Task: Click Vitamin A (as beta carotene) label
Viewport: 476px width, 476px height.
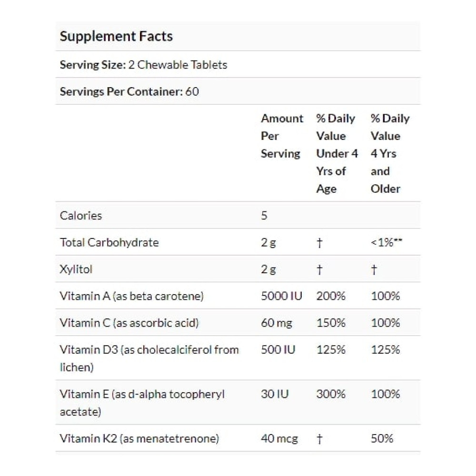Action: 132,296
